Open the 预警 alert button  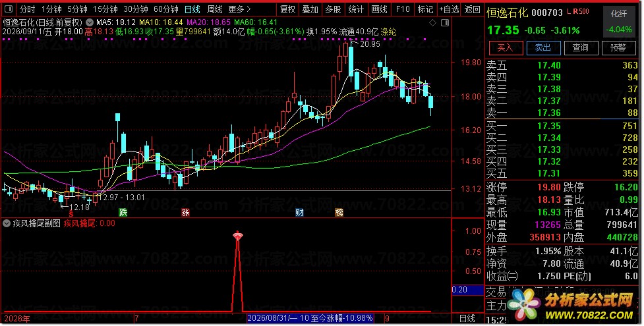[x=618, y=47]
